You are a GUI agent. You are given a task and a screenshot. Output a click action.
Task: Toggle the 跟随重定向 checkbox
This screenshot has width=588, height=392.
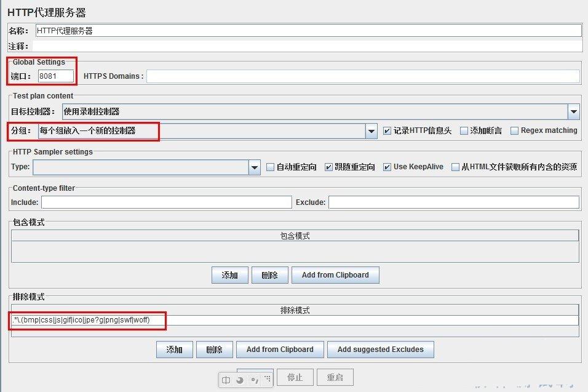tap(329, 167)
